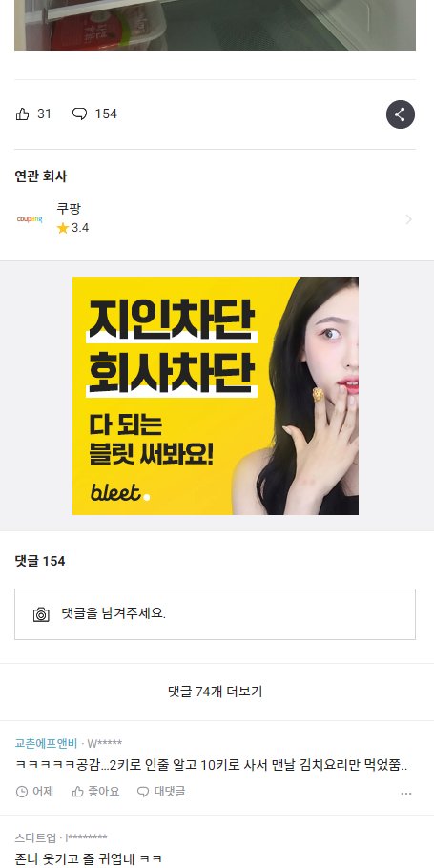Like the 교촌에프앤비 comment with 좋아요
The width and height of the screenshot is (434, 868).
(95, 792)
